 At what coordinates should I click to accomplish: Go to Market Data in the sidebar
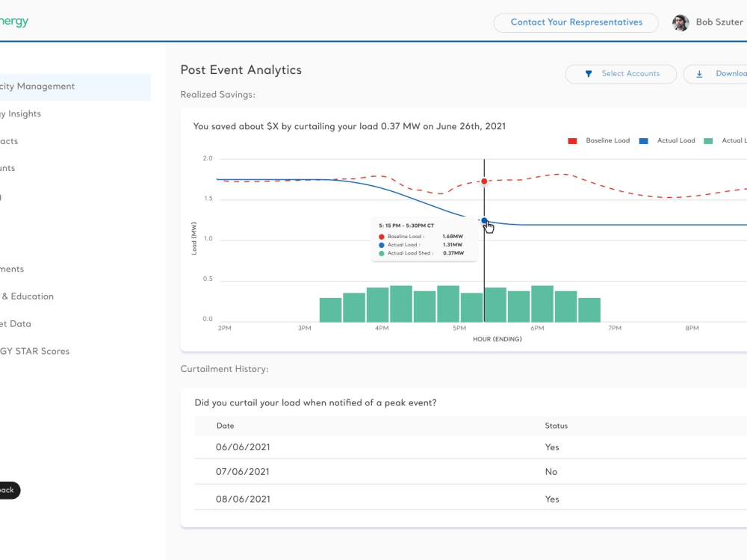(x=15, y=324)
